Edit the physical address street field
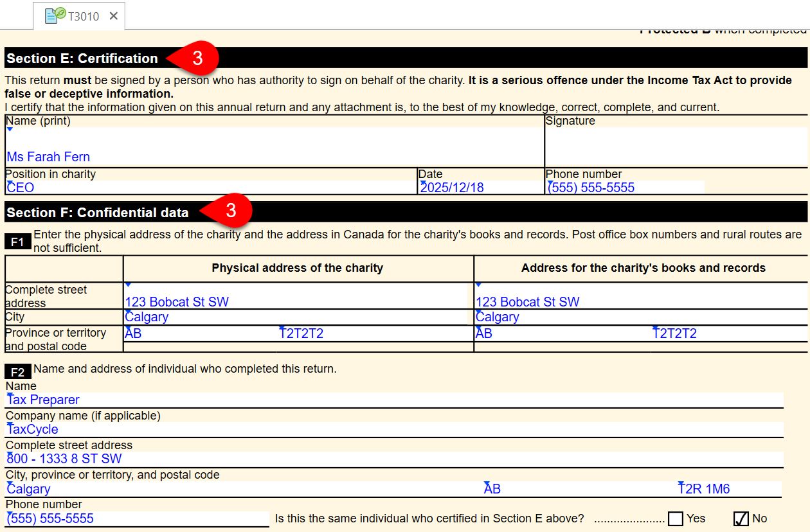The width and height of the screenshot is (810, 532). [297, 301]
